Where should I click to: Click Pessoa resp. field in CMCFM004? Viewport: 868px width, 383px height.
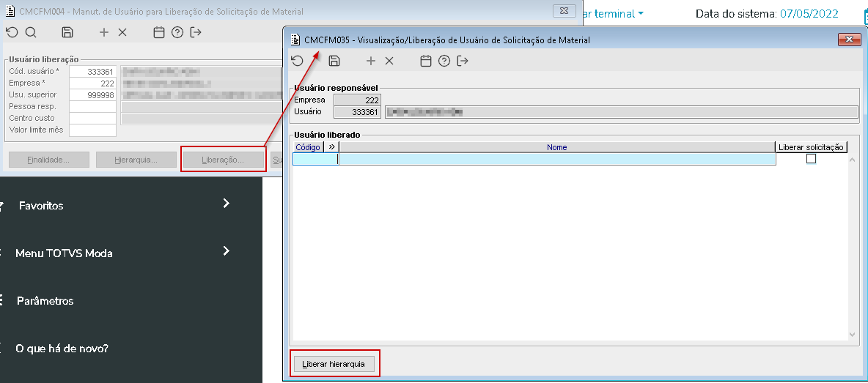(92, 107)
